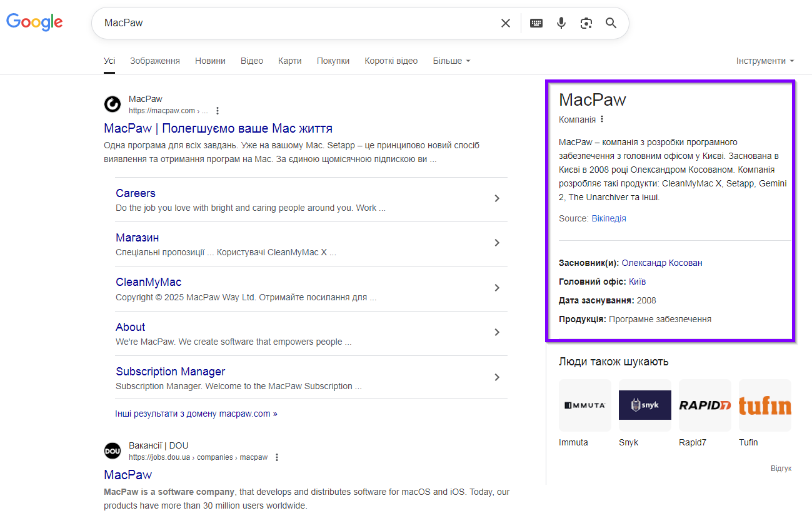This screenshot has width=812, height=518.
Task: Click 'Вакансії | DOU' site name
Action: pyautogui.click(x=159, y=445)
